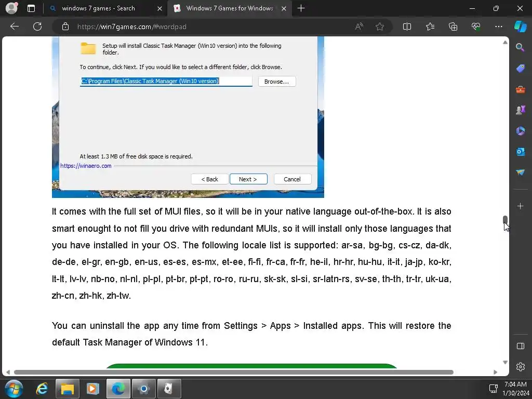Click the Next > button in installer image
The height and width of the screenshot is (399, 532).
[x=248, y=179]
